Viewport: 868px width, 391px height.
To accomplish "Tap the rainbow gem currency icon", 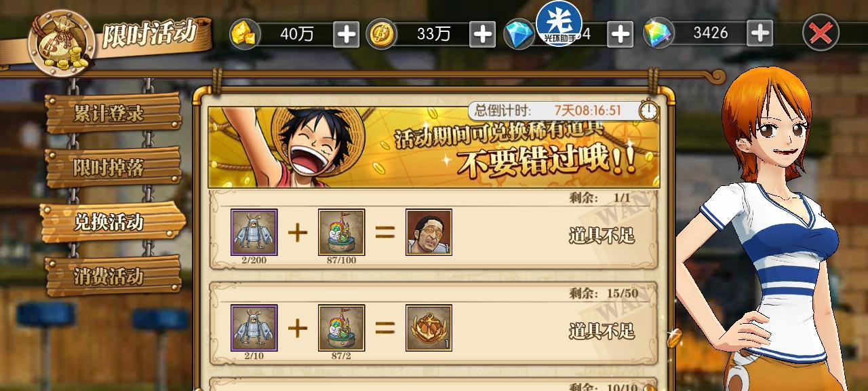I will (658, 33).
